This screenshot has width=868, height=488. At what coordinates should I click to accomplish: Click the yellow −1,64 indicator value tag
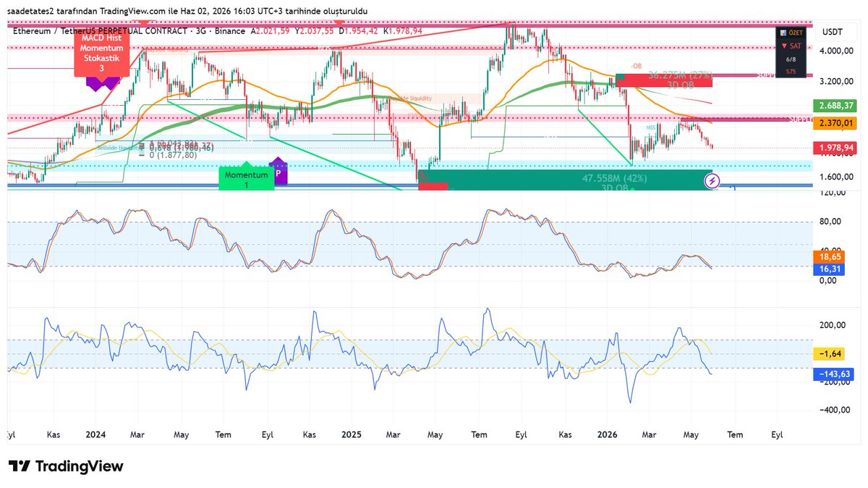tap(829, 353)
